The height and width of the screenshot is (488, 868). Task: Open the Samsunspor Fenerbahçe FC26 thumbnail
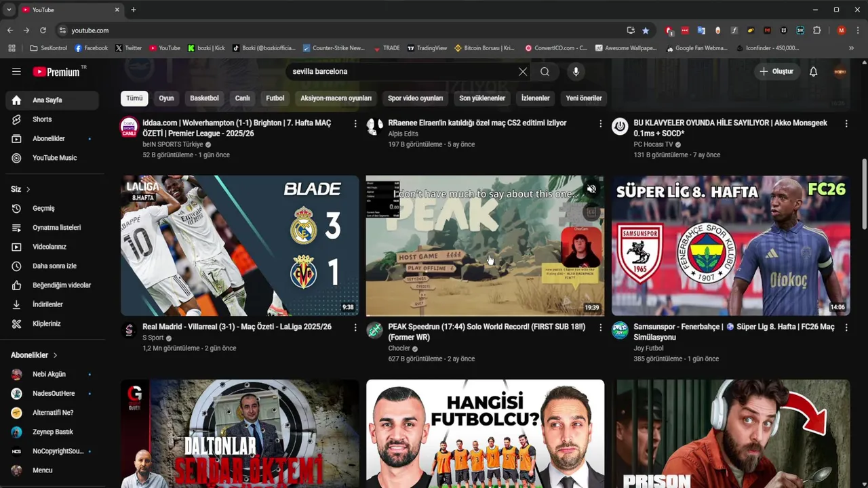pyautogui.click(x=730, y=245)
